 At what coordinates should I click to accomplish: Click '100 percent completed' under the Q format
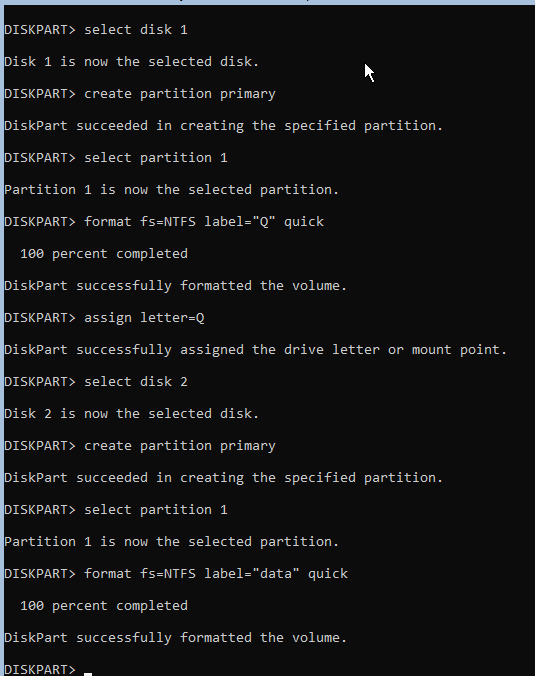[104, 254]
